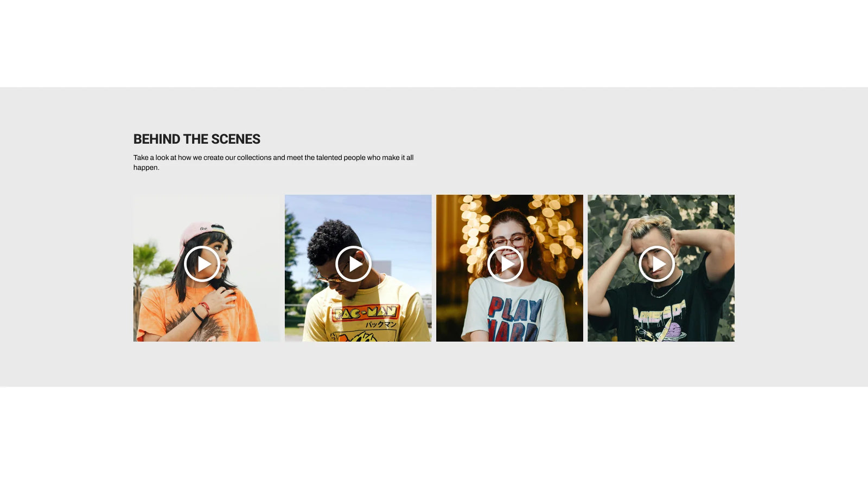Click the pink cap in first thumbnail
Screen dimensions: 868x488
[x=200, y=234]
